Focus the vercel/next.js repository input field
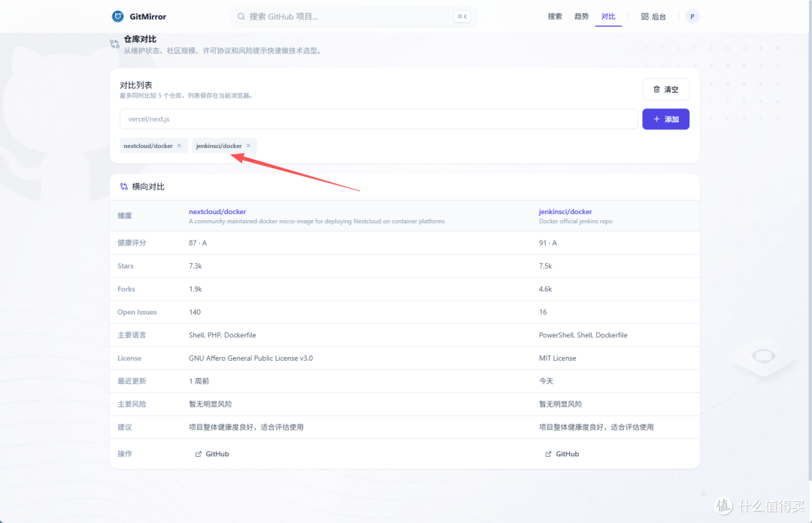The height and width of the screenshot is (523, 812). 378,119
